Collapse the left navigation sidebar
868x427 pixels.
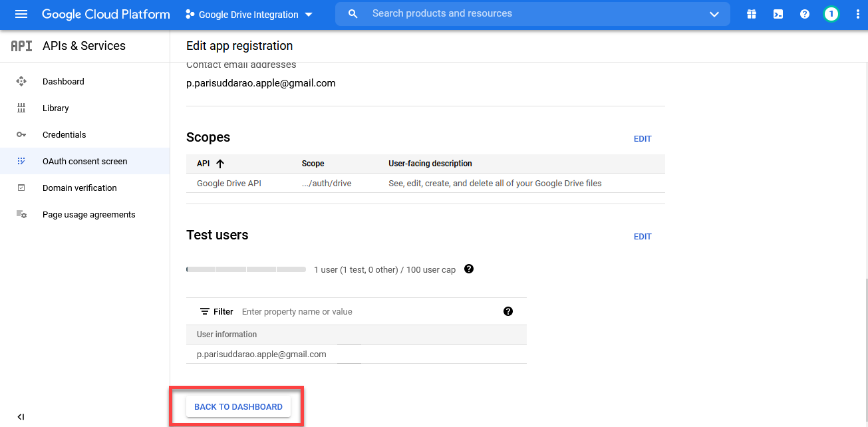click(21, 417)
